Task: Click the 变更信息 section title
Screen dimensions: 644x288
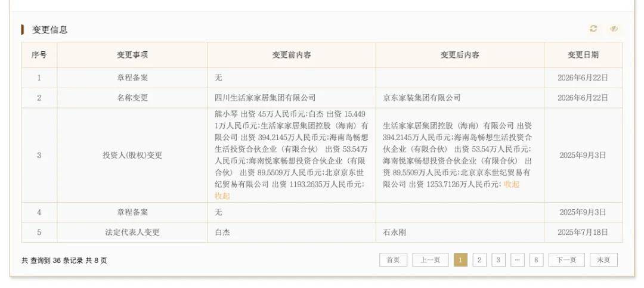Action: click(x=49, y=30)
